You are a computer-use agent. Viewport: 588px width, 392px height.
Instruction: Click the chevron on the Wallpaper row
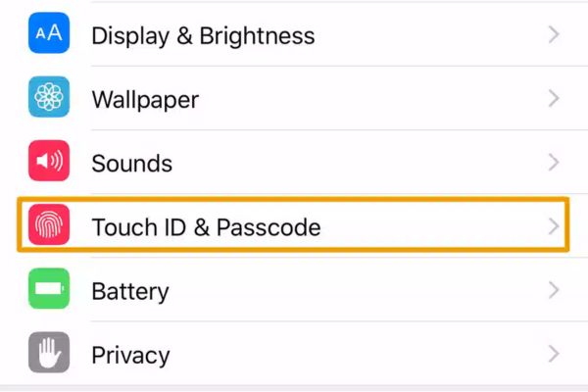click(554, 99)
